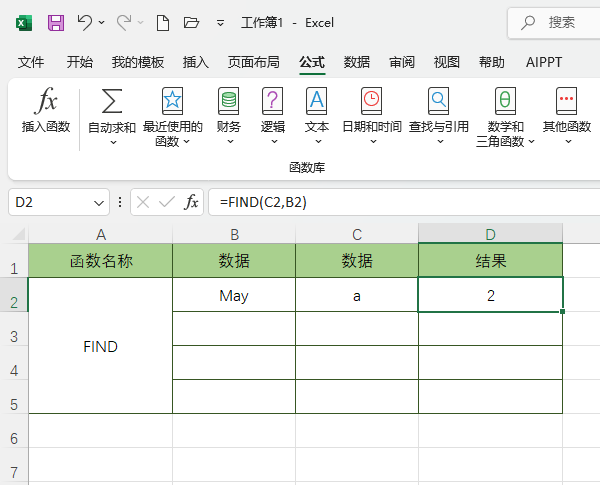Switch to the 数据 ribbon tab
Image resolution: width=600 pixels, height=485 pixels.
point(357,62)
